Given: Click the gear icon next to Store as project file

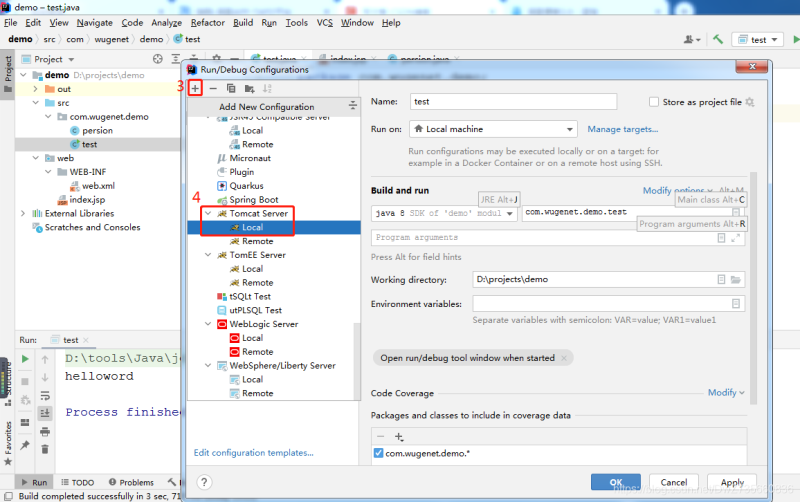Looking at the screenshot, I should coord(749,102).
